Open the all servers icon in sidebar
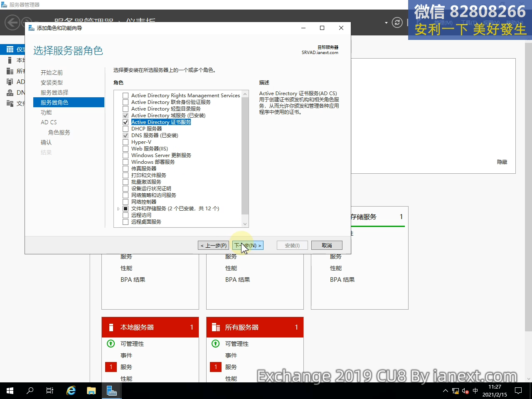Image resolution: width=532 pixels, height=399 pixels. click(10, 71)
